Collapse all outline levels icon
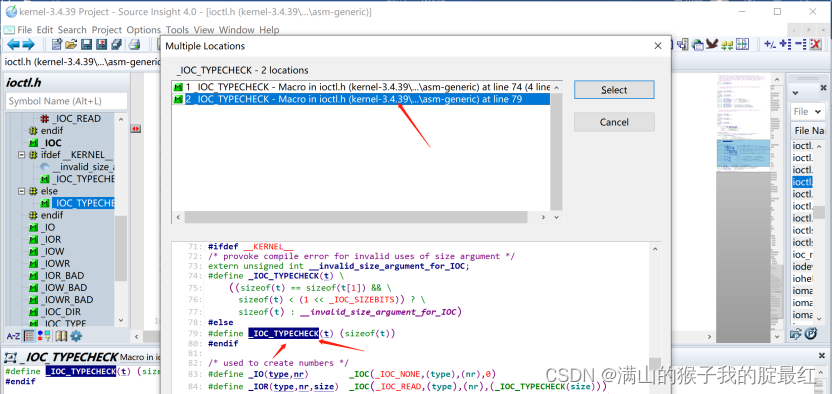The height and width of the screenshot is (394, 832). [801, 45]
